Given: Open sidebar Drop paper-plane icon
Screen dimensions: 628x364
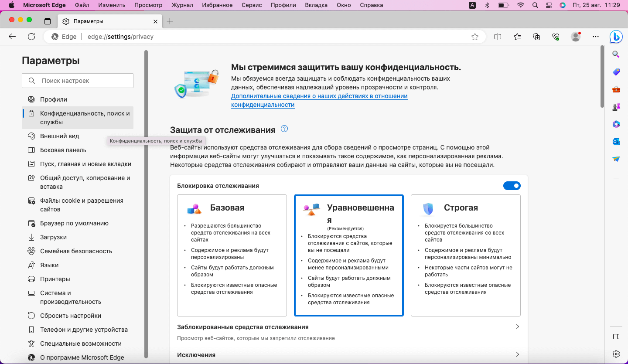Looking at the screenshot, I should tap(616, 159).
